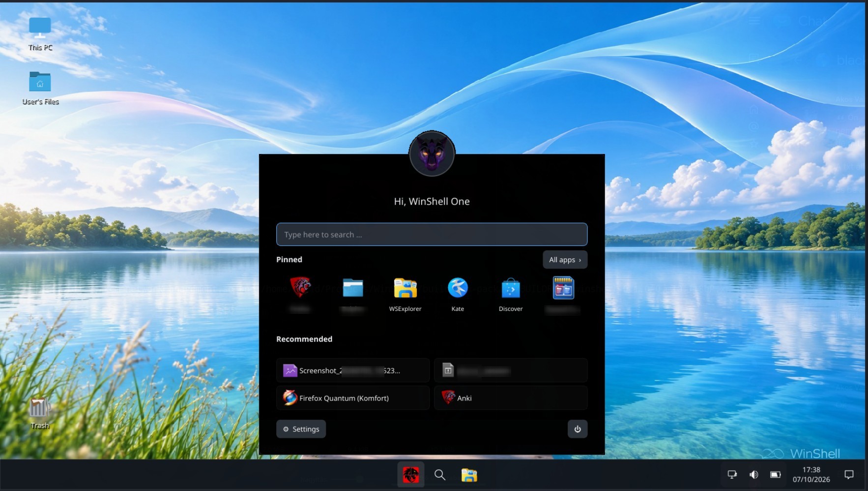Screen dimensions: 868x491
Task: Launch Kate from pinned apps
Action: click(x=458, y=294)
